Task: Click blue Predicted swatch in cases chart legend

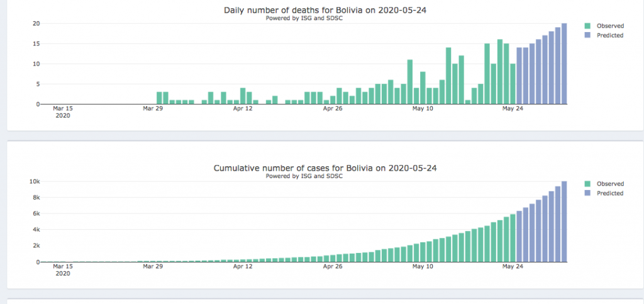Action: pos(587,193)
